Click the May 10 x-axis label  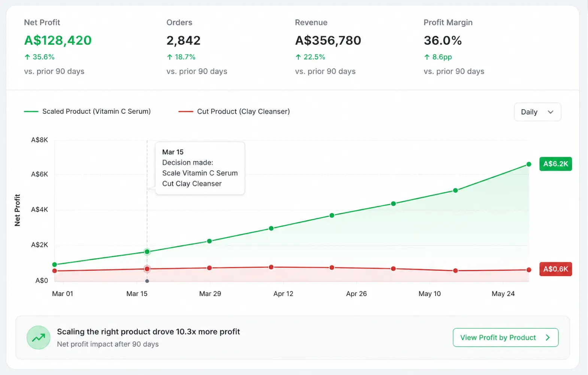(x=430, y=294)
